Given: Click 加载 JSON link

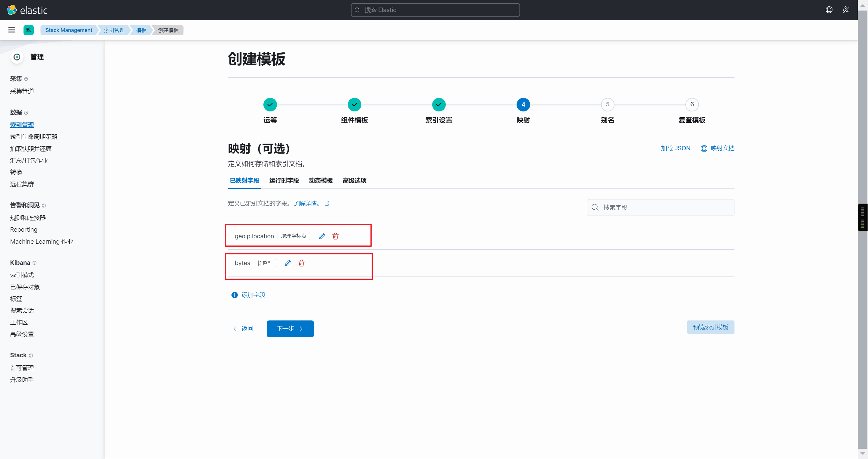Looking at the screenshot, I should point(675,148).
